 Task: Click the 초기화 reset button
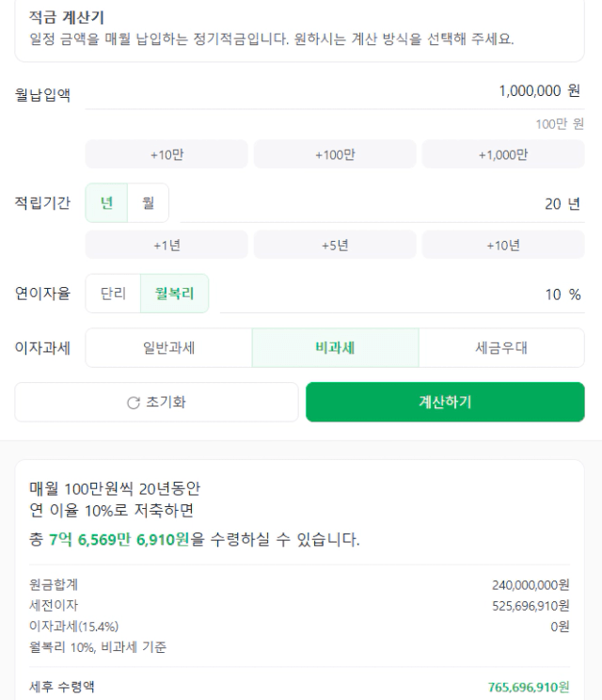[157, 402]
